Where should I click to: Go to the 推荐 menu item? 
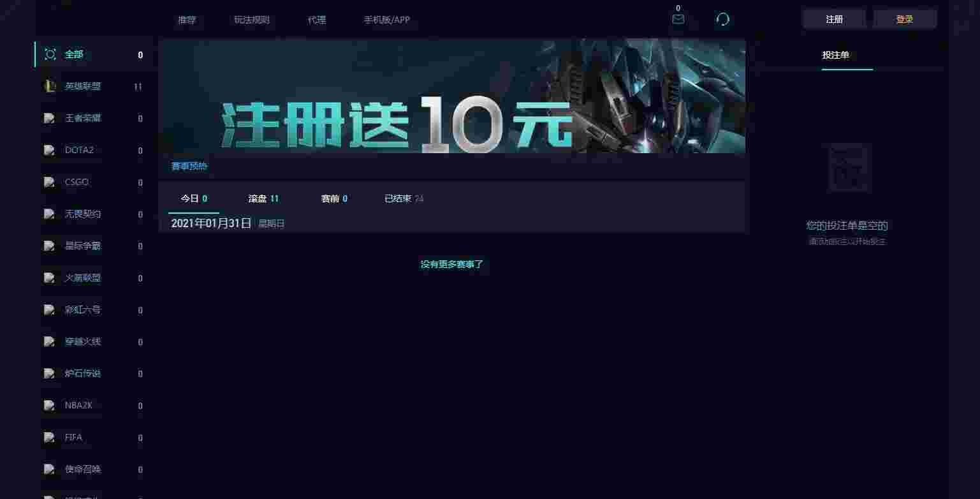[x=187, y=20]
